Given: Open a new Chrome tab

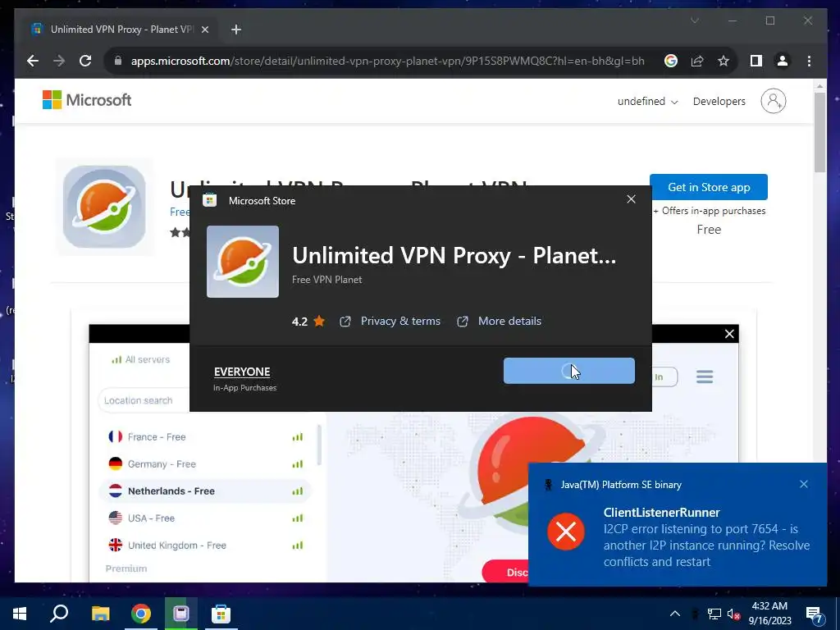Looking at the screenshot, I should (236, 30).
